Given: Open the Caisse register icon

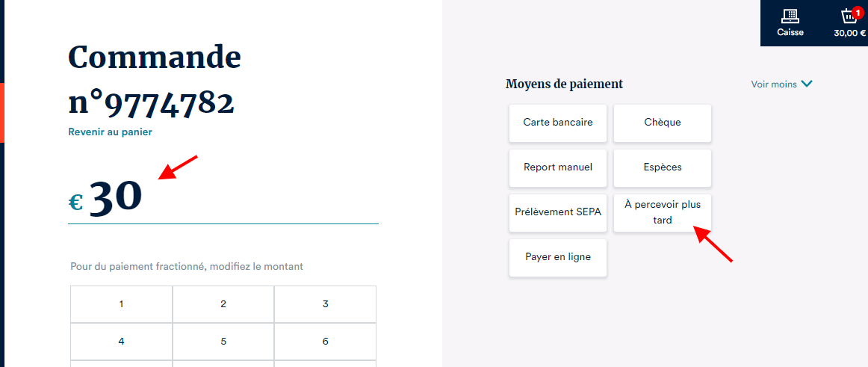Looking at the screenshot, I should (790, 16).
